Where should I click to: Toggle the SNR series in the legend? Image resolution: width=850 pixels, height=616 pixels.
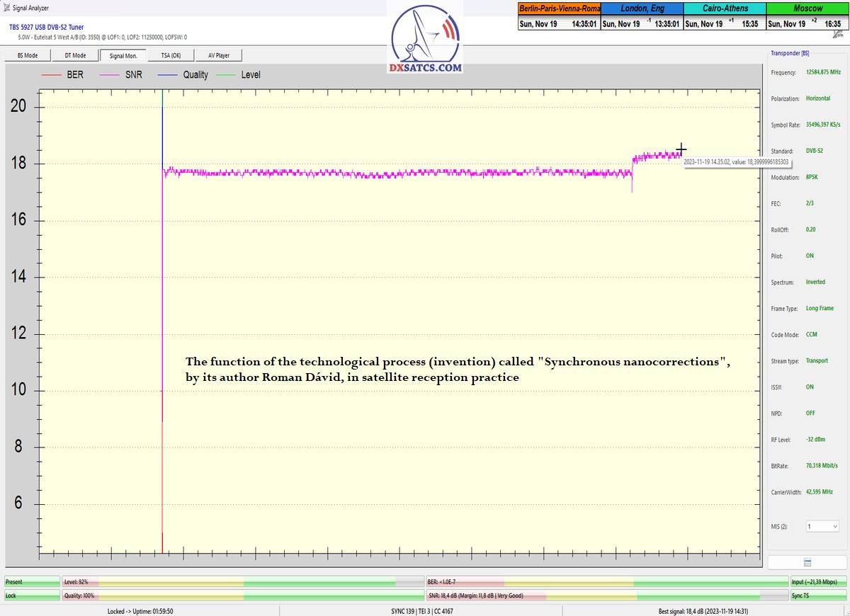coord(127,74)
